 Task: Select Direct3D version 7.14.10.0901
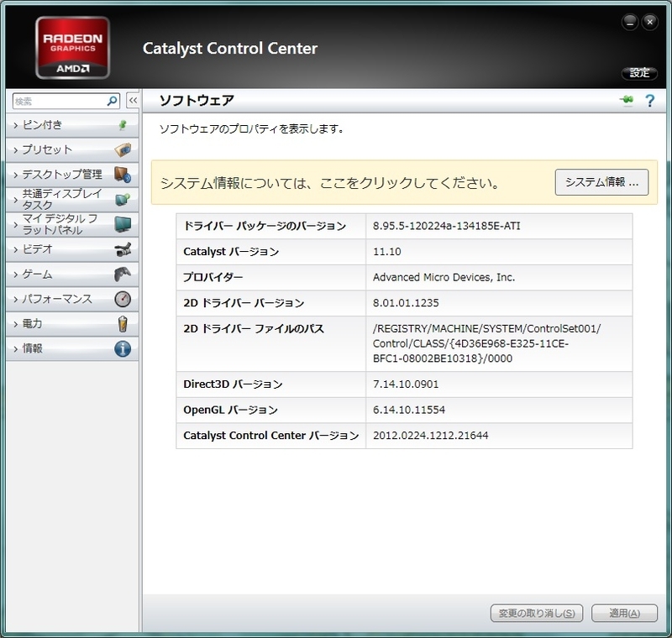(406, 384)
